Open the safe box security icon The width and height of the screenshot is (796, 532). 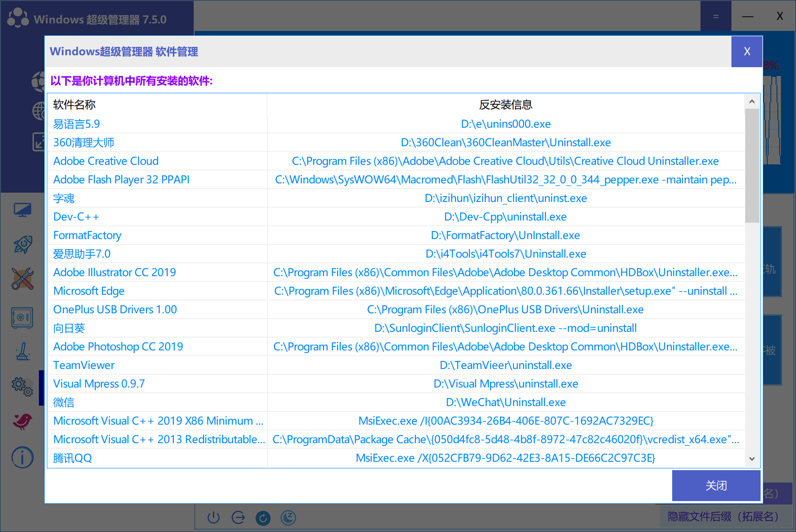(22, 318)
